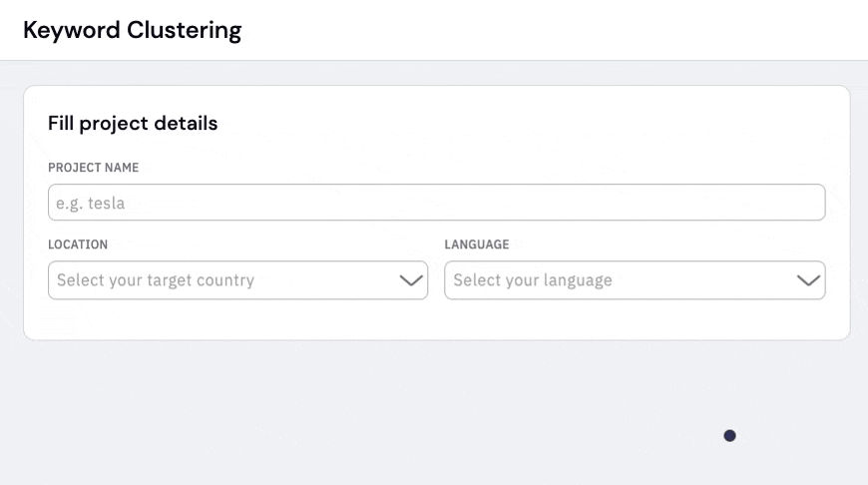Click the Keyword Clustering page title
This screenshot has width=868, height=485.
[133, 30]
